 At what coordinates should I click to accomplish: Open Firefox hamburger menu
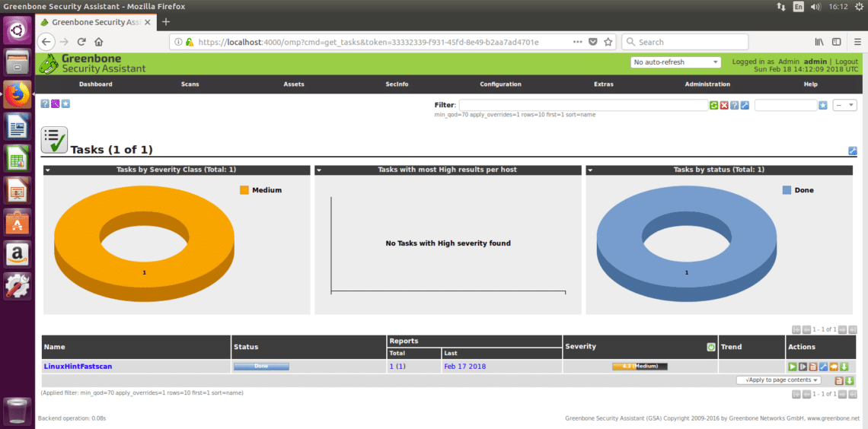857,42
